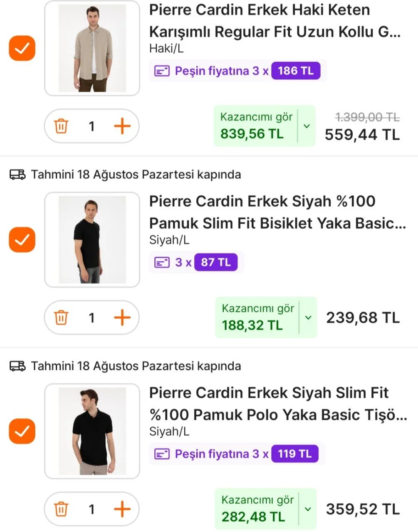Remove the black crew-neck t-shirt
418x532 pixels.
click(x=61, y=318)
